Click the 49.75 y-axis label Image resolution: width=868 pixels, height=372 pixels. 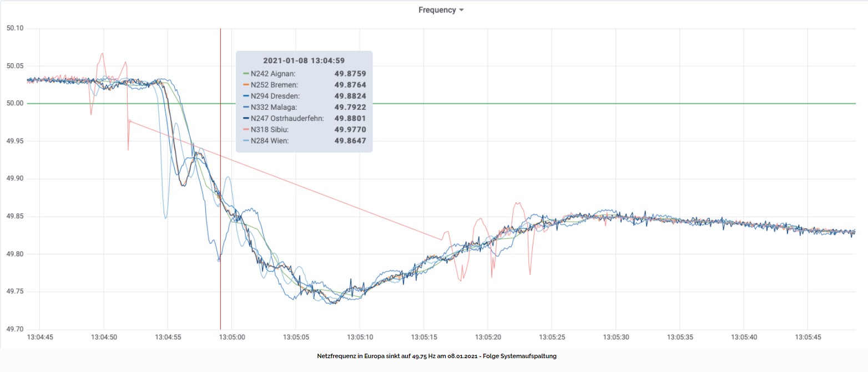pos(15,292)
